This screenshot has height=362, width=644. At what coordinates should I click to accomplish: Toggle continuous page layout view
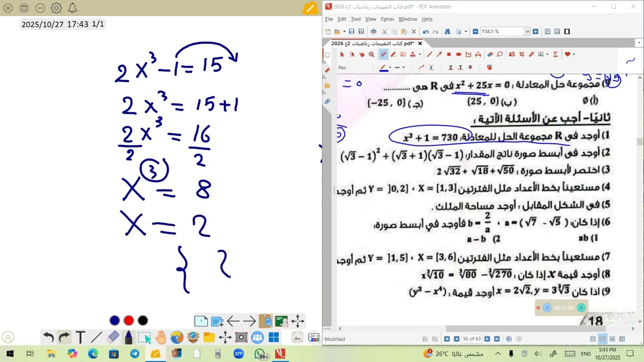point(602,339)
